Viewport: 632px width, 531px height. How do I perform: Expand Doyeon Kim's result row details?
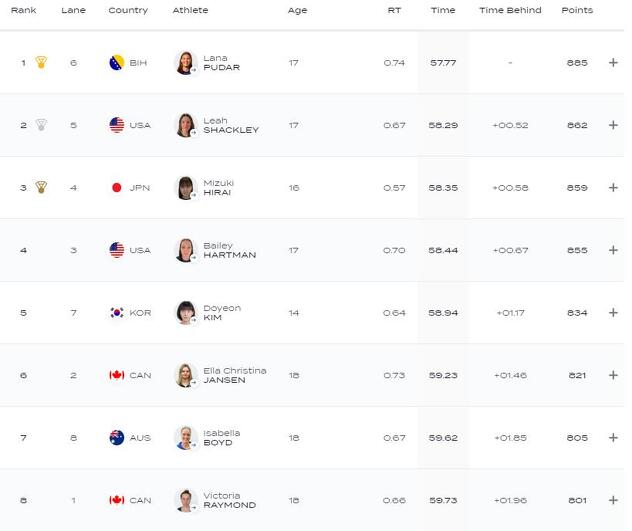(613, 312)
